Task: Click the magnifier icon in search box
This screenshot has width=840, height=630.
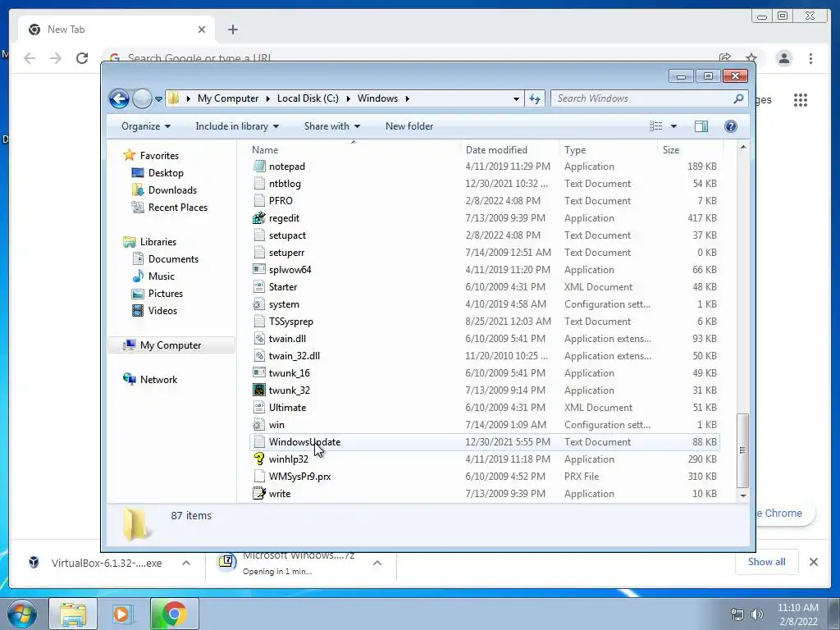Action: (739, 98)
